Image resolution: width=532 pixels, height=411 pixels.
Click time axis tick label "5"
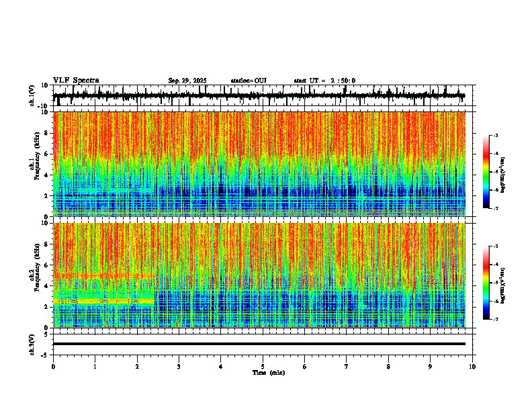pyautogui.click(x=263, y=367)
